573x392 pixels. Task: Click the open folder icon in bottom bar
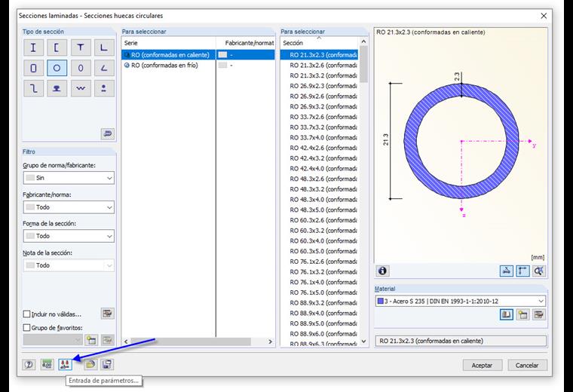click(90, 364)
